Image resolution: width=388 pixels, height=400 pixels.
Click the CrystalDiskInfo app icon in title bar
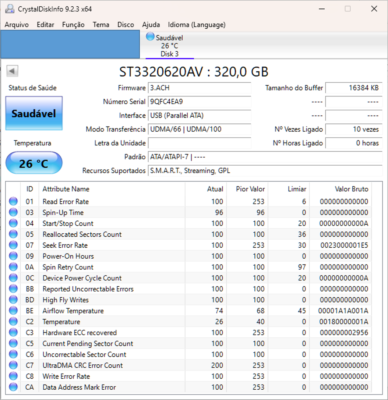pos(10,9)
